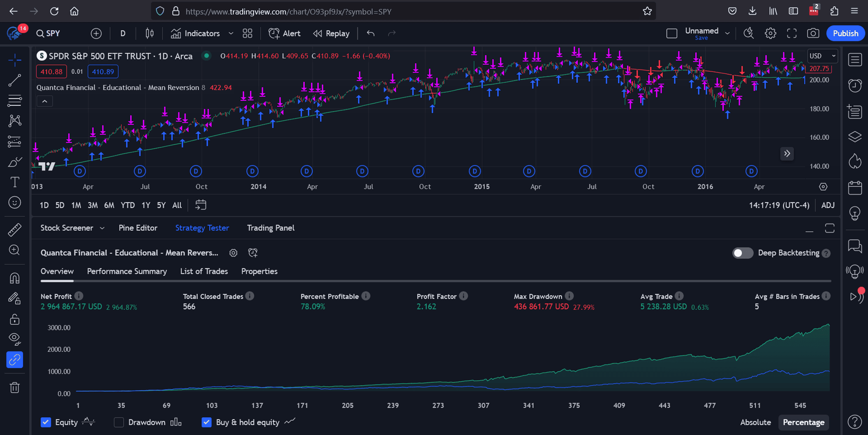Toggle the Deep Backtesting switch
Viewport: 868px width, 435px height.
pyautogui.click(x=743, y=253)
